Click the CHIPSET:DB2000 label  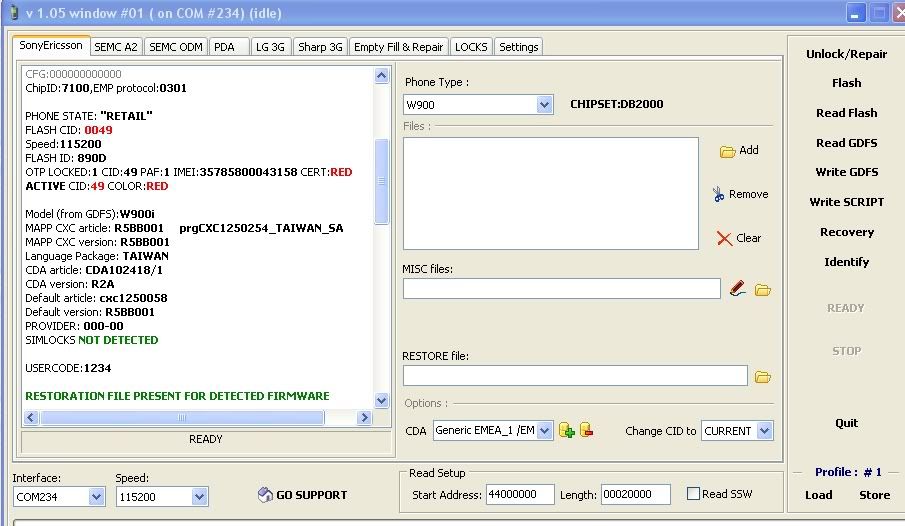616,105
